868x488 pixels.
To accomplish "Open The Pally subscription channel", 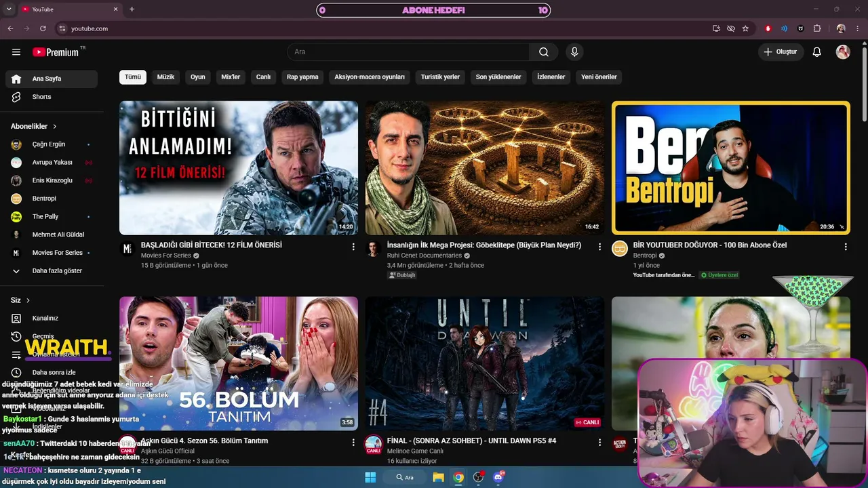I will tap(52, 217).
